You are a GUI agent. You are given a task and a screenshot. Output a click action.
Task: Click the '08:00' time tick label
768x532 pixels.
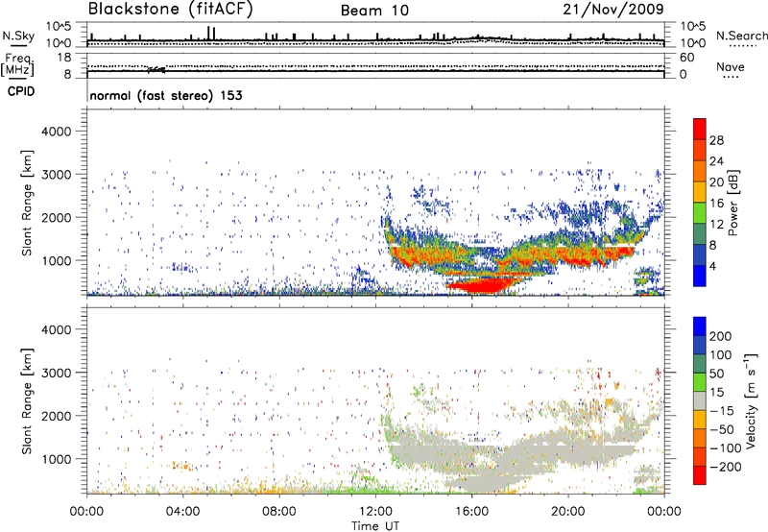(279, 512)
